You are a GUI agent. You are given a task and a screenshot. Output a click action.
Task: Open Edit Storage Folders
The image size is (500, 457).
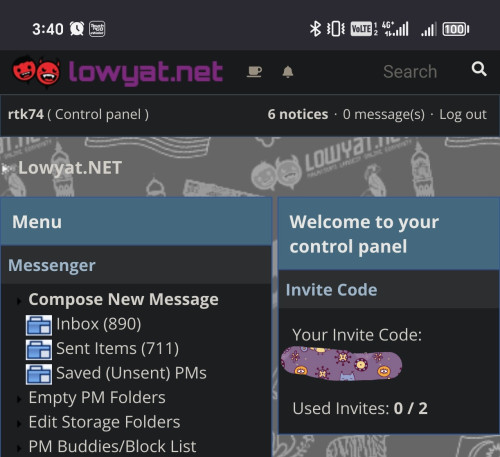click(x=104, y=422)
